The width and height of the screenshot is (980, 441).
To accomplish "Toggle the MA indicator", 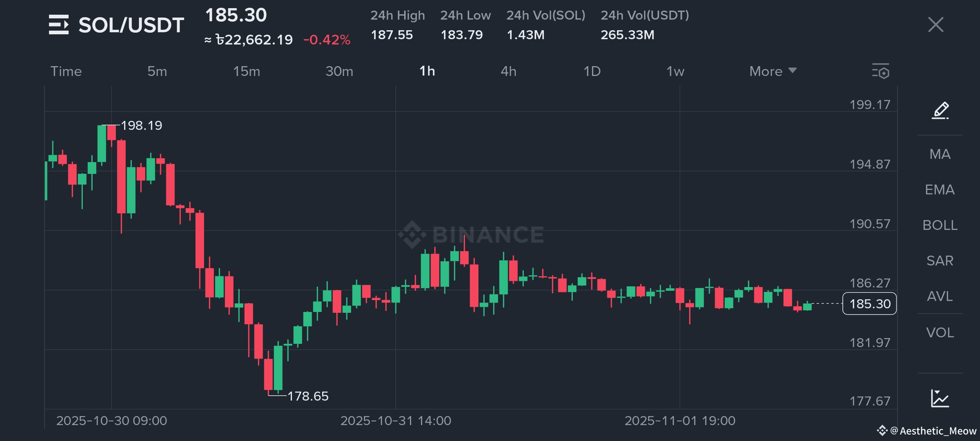I will 940,154.
